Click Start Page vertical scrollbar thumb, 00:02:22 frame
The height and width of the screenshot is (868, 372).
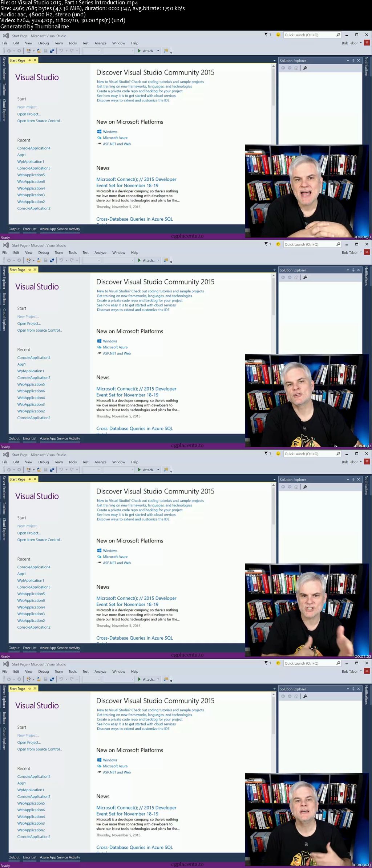pyautogui.click(x=274, y=506)
